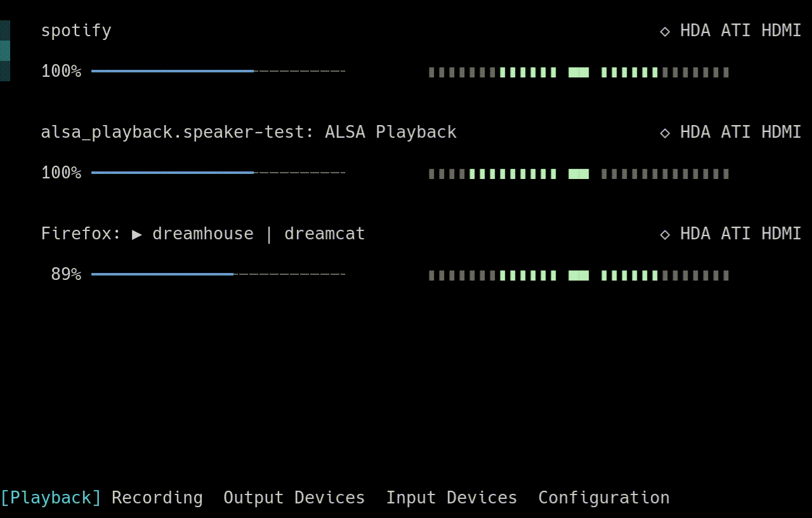
Task: Click the Firefox stream level meter
Action: tap(578, 275)
